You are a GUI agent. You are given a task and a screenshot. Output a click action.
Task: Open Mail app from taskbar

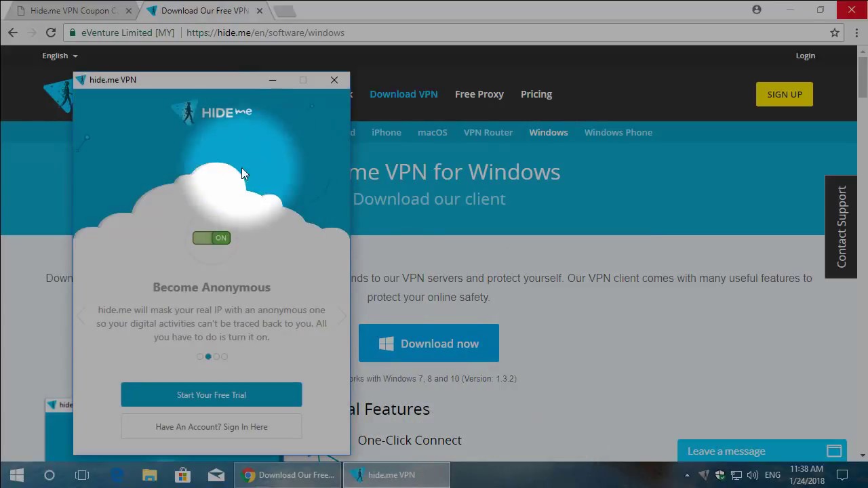[x=216, y=475]
